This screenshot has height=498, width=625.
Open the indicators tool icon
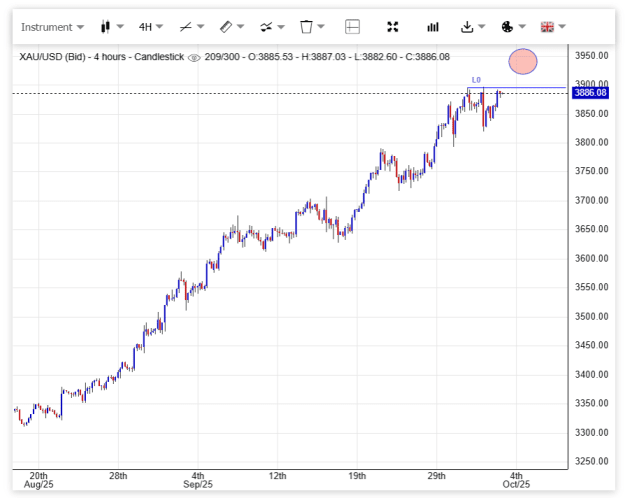pos(266,27)
